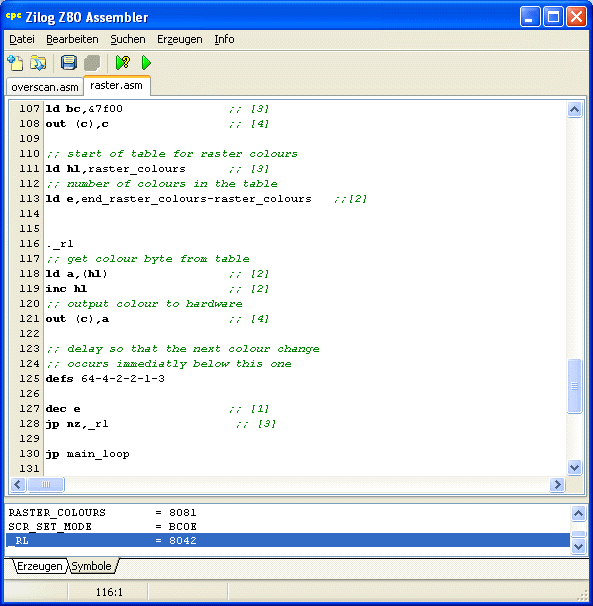Save the file with the floppy disk icon
Screen dimensions: 593x606
69,63
